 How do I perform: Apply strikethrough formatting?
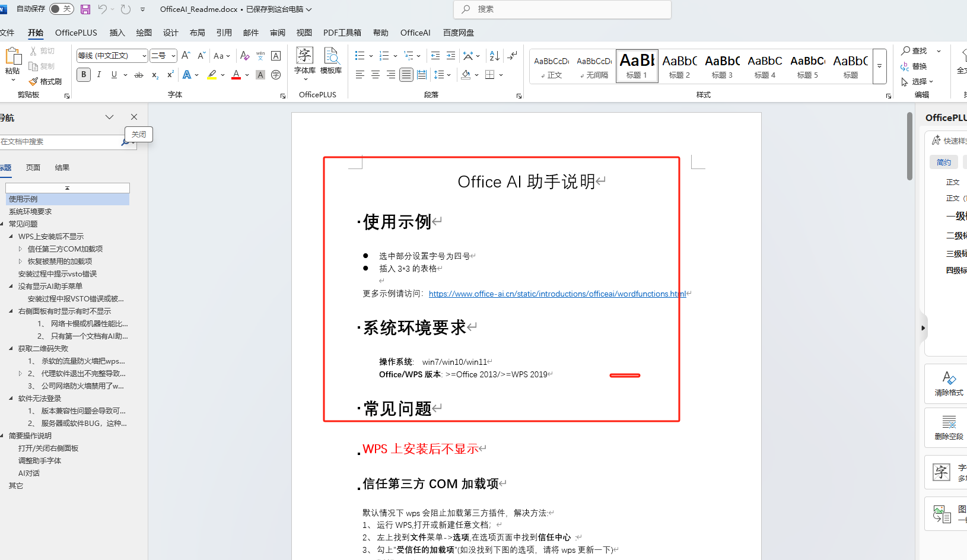[139, 75]
